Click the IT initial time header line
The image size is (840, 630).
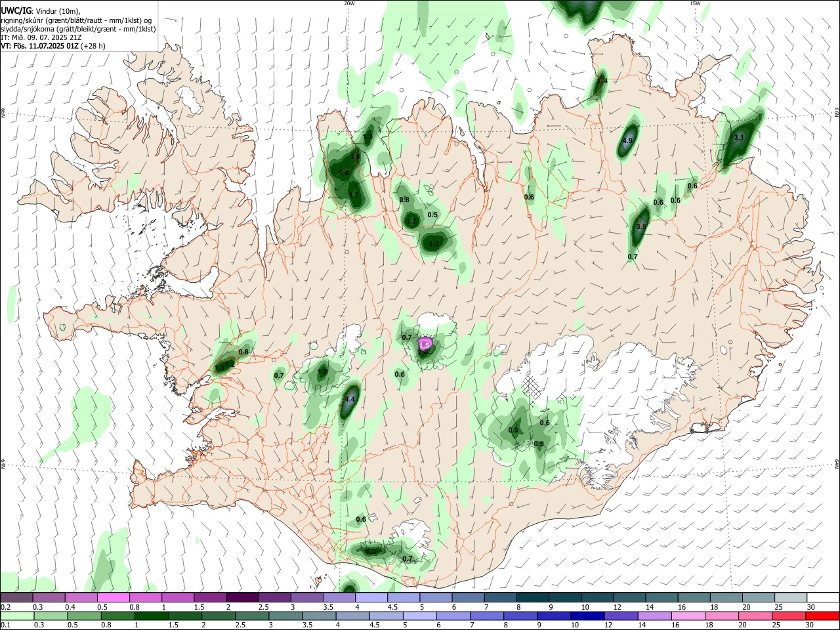(x=40, y=37)
